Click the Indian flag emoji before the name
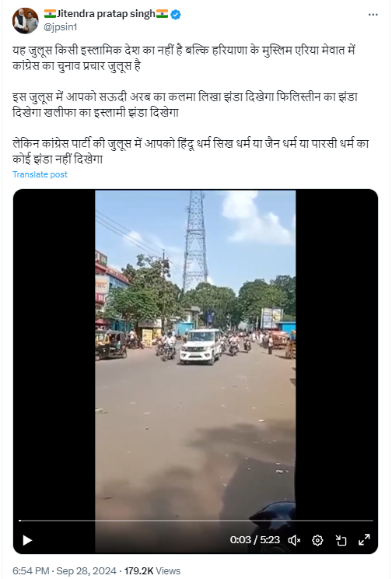The width and height of the screenshot is (392, 579). (x=50, y=14)
